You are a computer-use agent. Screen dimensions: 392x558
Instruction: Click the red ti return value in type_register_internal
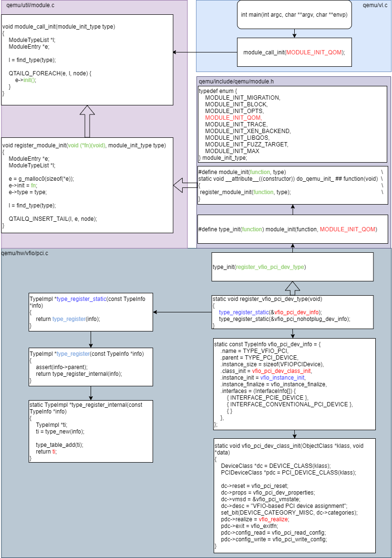(x=54, y=452)
